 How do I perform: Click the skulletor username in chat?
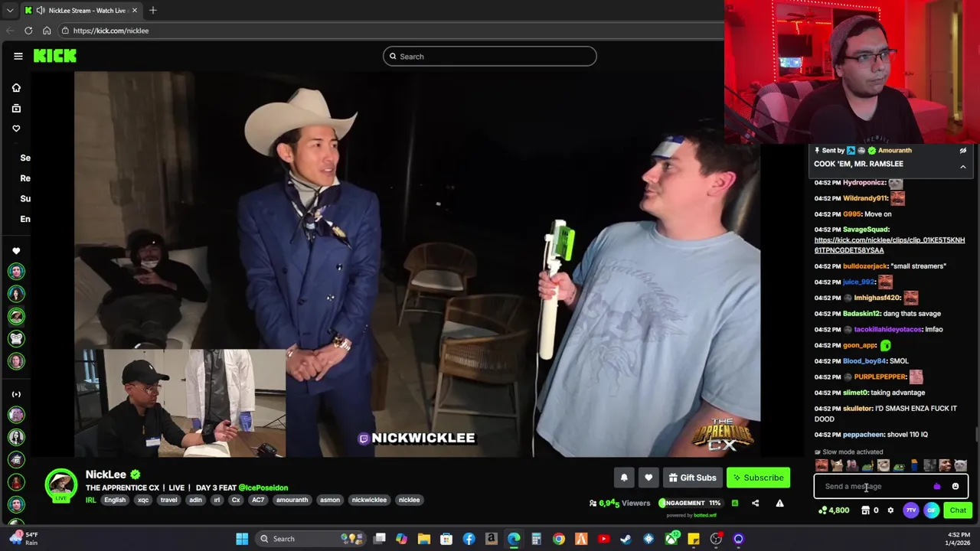tap(857, 408)
